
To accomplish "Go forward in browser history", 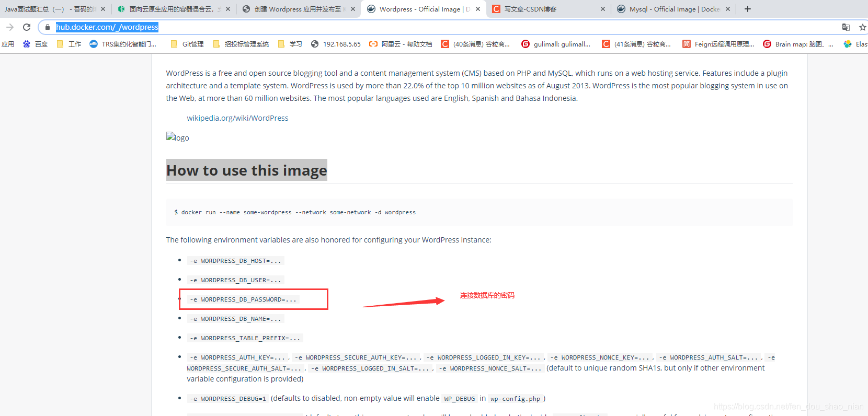I will point(10,27).
